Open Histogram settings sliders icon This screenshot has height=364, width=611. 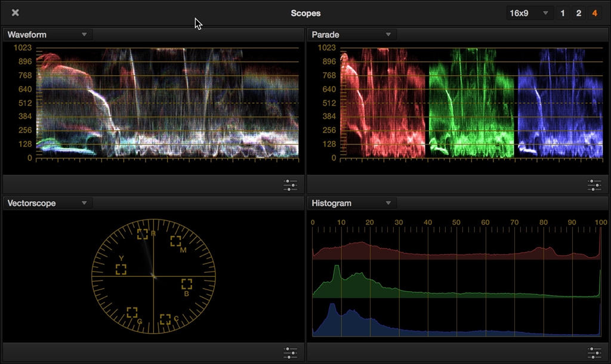594,353
